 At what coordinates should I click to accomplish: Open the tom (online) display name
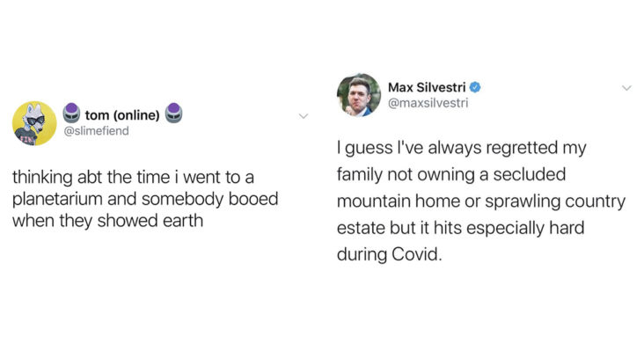(x=122, y=115)
